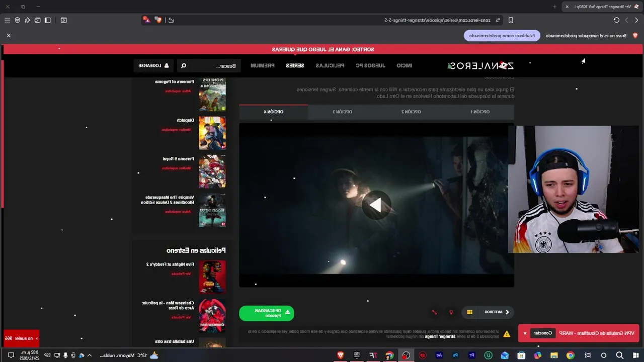Open the Brave Shields lion icon
The image size is (644, 362).
pyautogui.click(x=158, y=20)
